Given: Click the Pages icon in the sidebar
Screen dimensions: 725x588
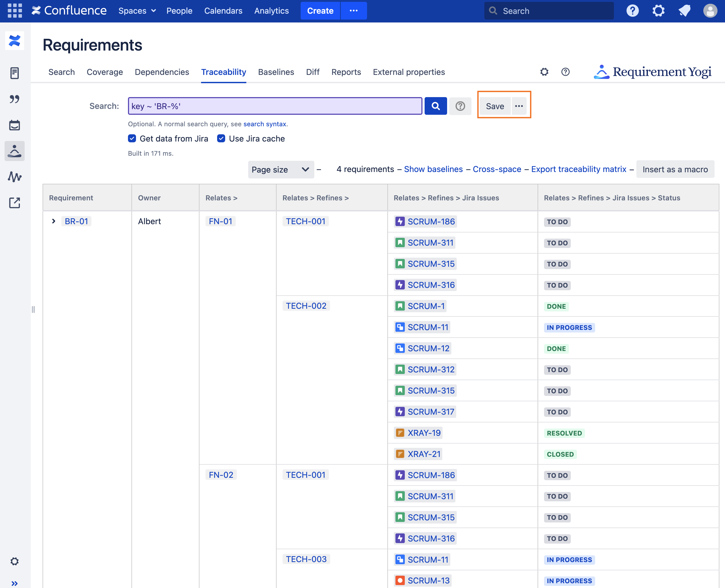Looking at the screenshot, I should 14,73.
